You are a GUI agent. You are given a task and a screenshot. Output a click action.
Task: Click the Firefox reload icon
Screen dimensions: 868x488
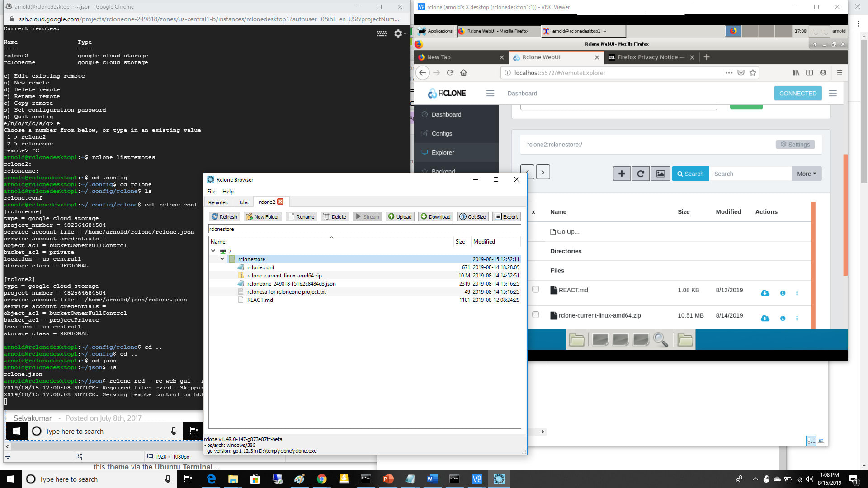point(450,73)
